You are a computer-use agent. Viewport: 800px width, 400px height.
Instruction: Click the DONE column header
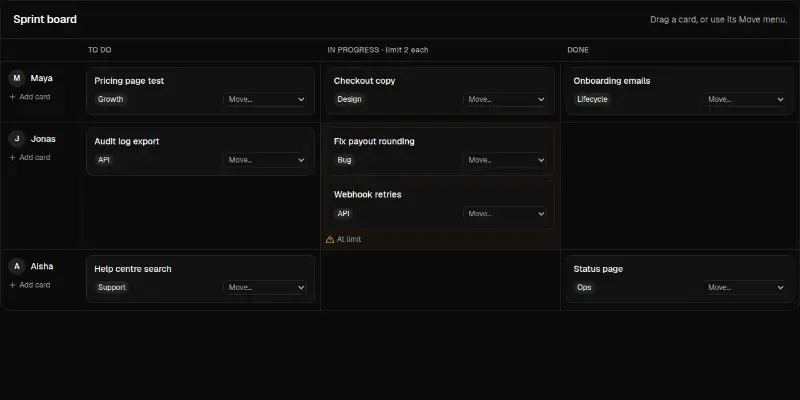click(578, 50)
